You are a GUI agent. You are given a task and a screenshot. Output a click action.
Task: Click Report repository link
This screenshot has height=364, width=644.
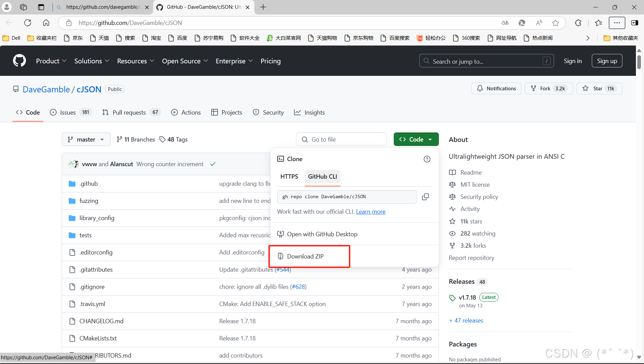point(472,258)
